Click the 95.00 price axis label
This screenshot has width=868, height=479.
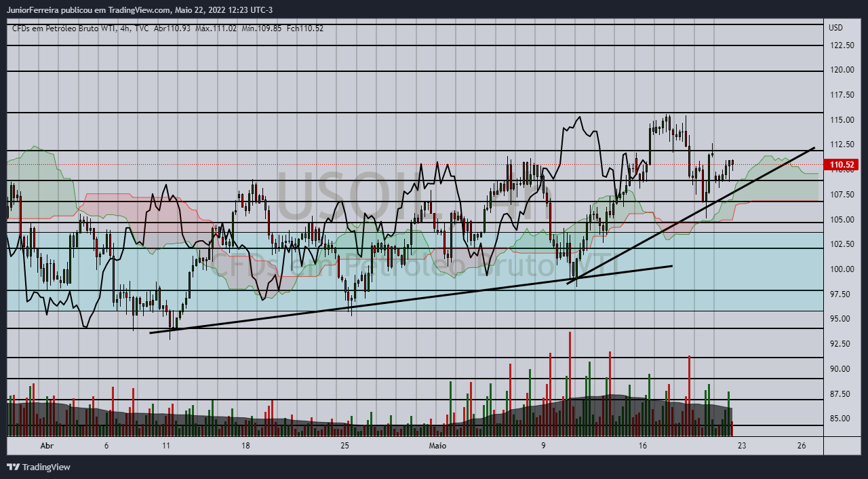pos(842,319)
